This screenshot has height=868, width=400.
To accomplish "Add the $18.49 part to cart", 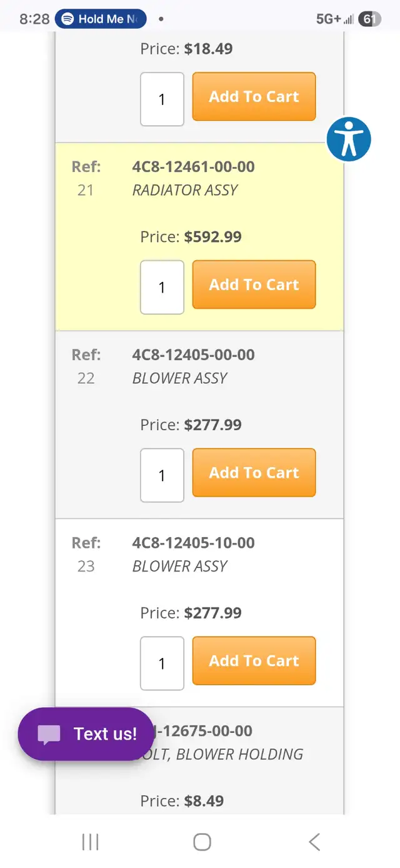I will [x=254, y=97].
